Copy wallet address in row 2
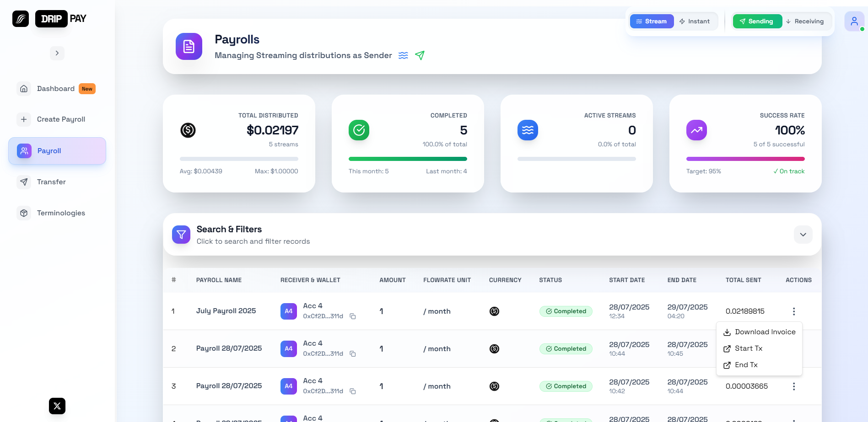Screen dimensions: 868x422 tap(353, 354)
